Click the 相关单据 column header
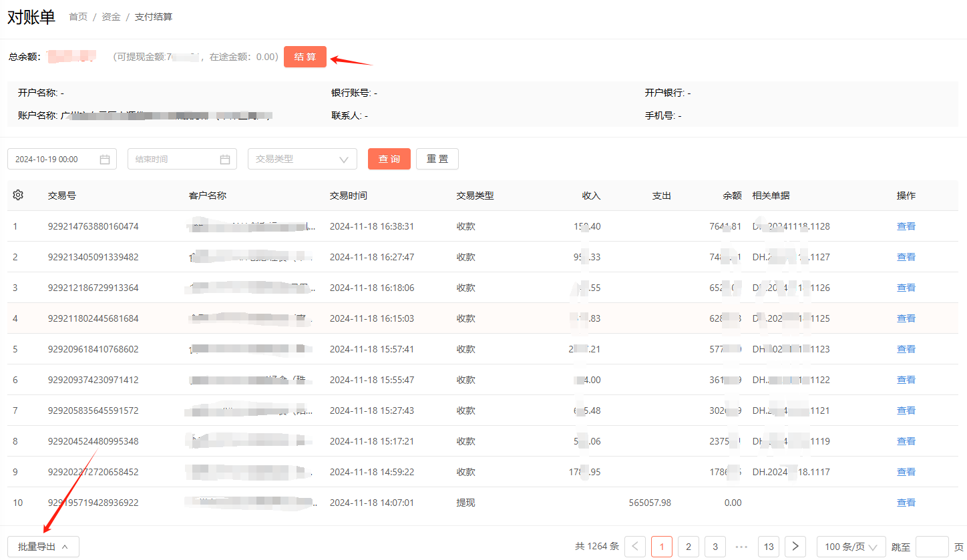This screenshot has width=967, height=560. pos(771,196)
